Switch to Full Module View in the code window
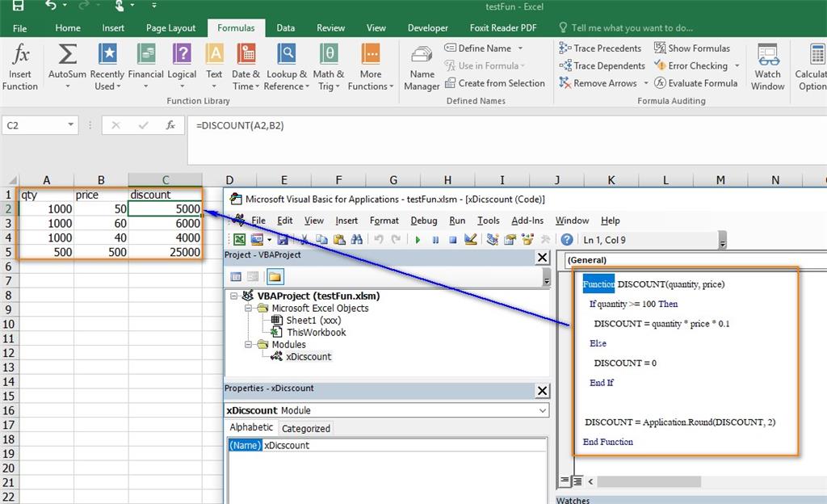Screen dimensions: 827x504 [x=577, y=481]
